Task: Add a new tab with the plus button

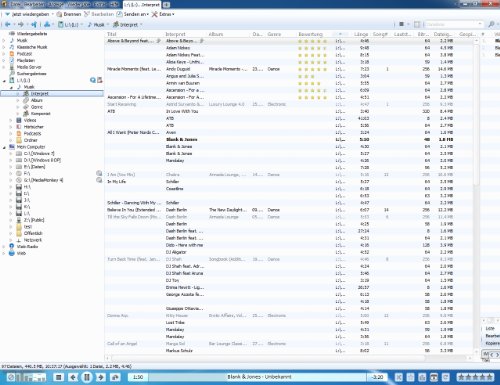Action: pos(166,5)
